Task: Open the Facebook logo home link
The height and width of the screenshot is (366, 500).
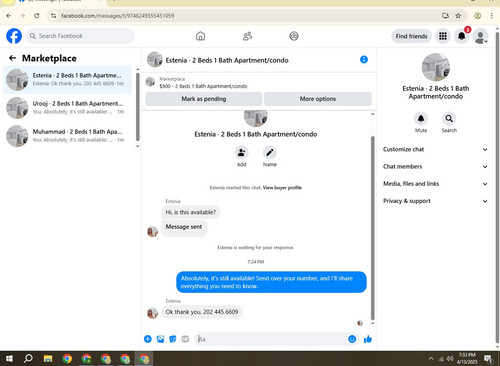Action: pos(14,36)
